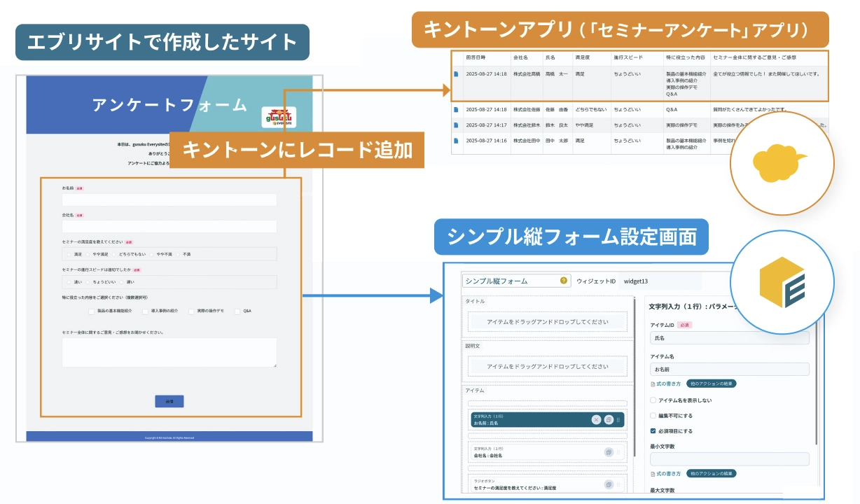Select 満足 satisfaction radio button

[69, 254]
